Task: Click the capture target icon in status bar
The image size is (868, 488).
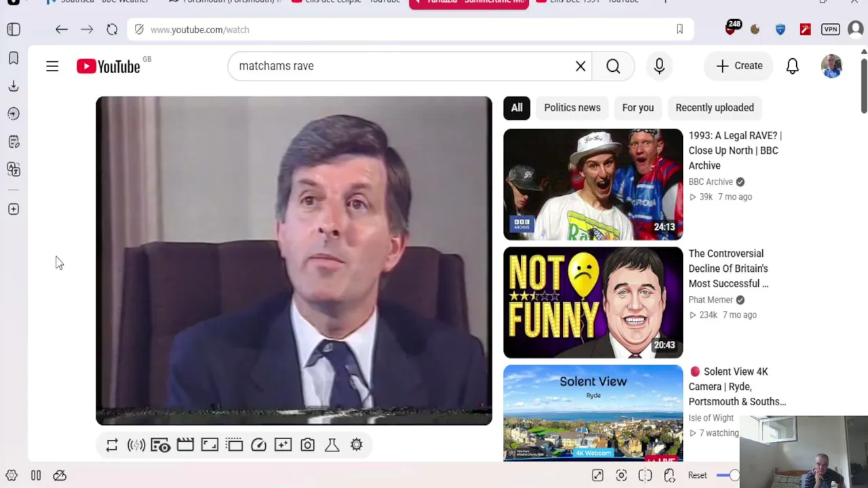Action: (x=621, y=475)
